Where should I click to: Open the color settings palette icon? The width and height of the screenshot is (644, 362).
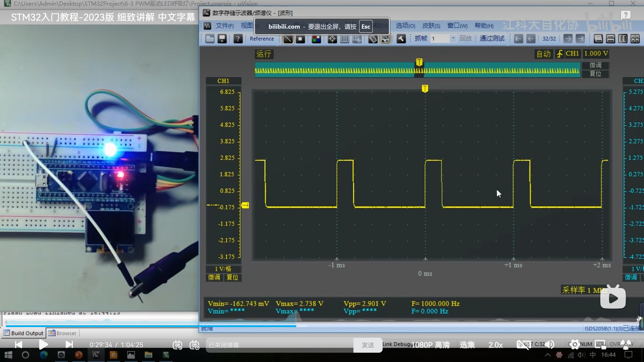pyautogui.click(x=316, y=39)
